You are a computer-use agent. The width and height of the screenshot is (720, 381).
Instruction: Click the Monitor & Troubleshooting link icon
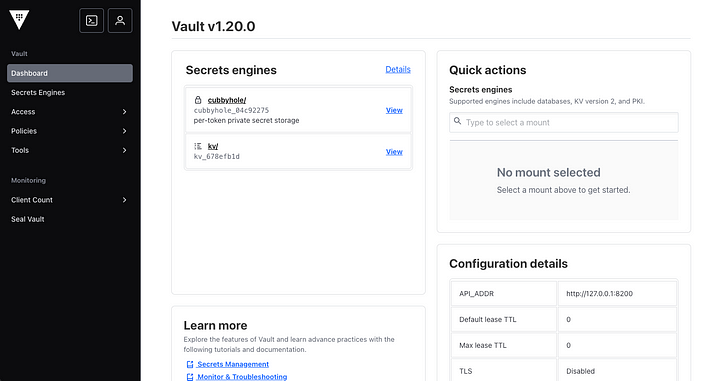coord(190,377)
